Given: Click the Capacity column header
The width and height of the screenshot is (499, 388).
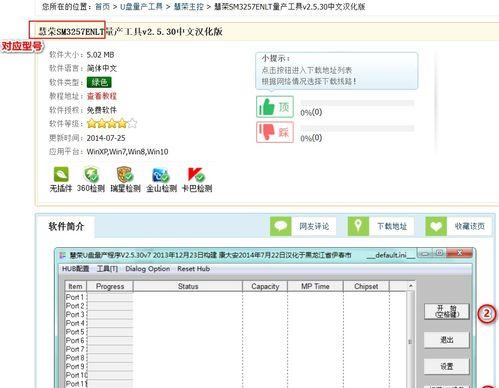Looking at the screenshot, I should (x=265, y=286).
